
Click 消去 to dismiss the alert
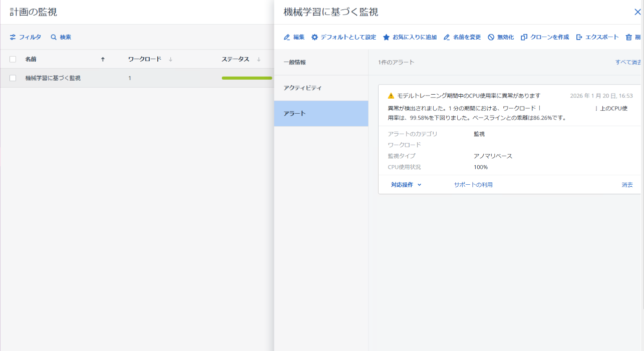627,185
